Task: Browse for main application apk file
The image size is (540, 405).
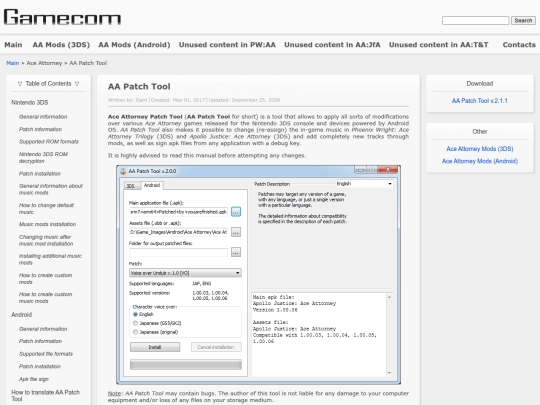Action: pyautogui.click(x=236, y=212)
